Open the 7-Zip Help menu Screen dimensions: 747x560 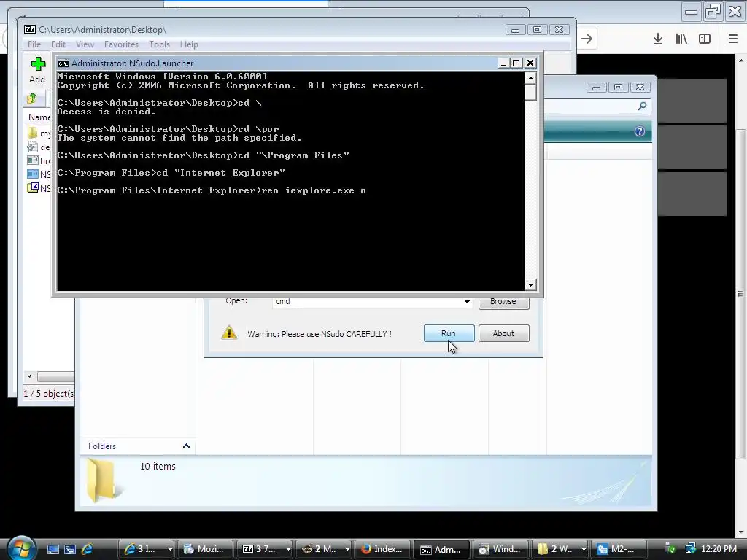pos(189,44)
